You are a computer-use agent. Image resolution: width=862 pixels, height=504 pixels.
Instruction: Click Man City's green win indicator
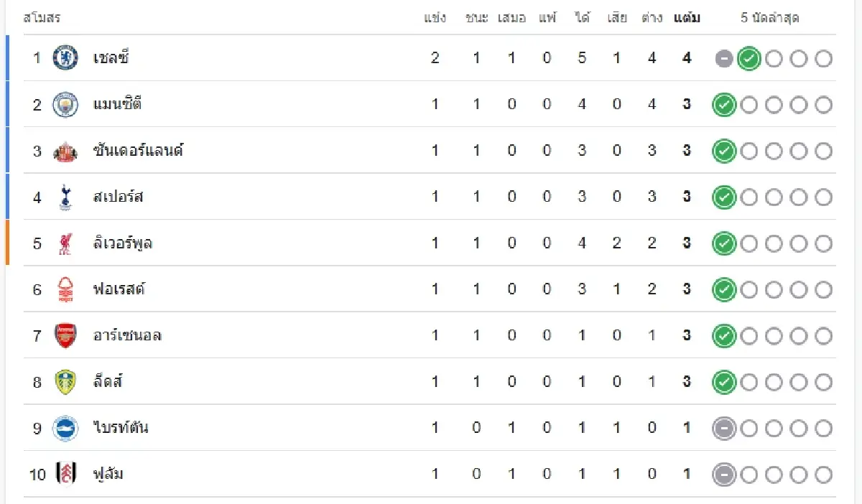(724, 105)
